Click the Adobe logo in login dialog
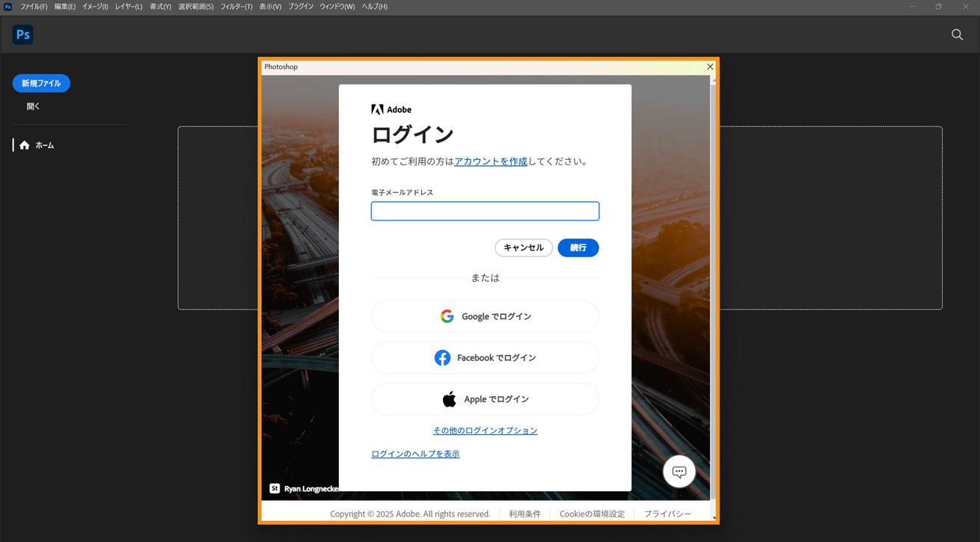980x542 pixels. coord(391,109)
